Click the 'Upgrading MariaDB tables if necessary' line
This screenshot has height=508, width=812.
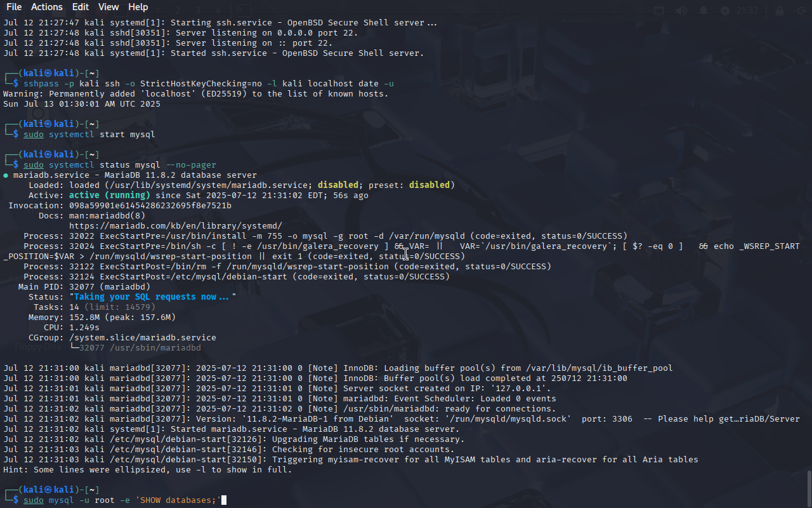(x=234, y=439)
